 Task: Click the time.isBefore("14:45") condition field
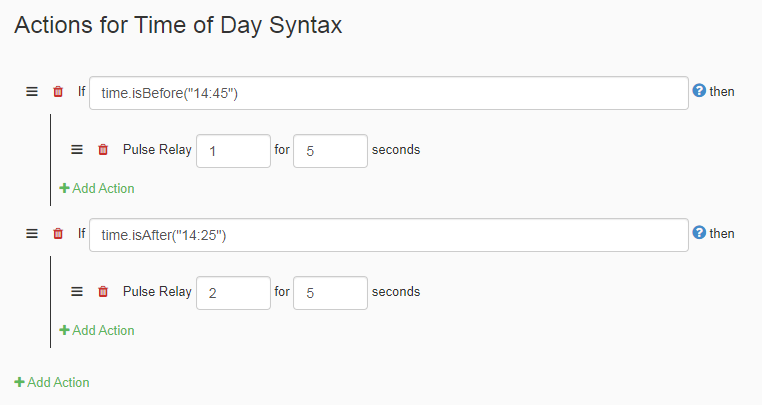[x=389, y=93]
